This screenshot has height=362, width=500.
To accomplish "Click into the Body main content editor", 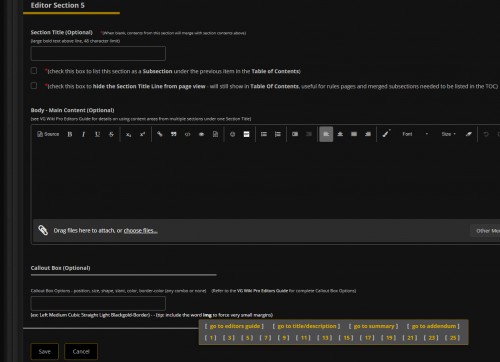I will tap(266, 180).
